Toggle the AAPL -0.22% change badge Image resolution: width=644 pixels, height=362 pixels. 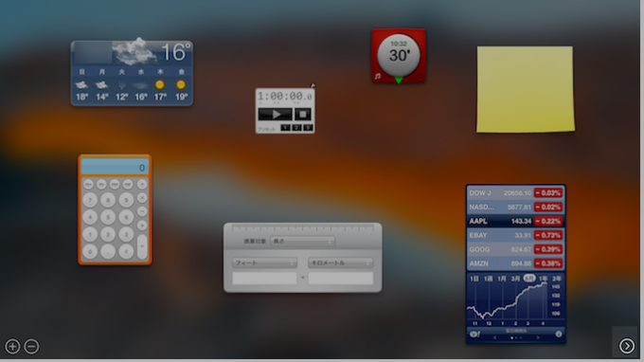(x=548, y=221)
